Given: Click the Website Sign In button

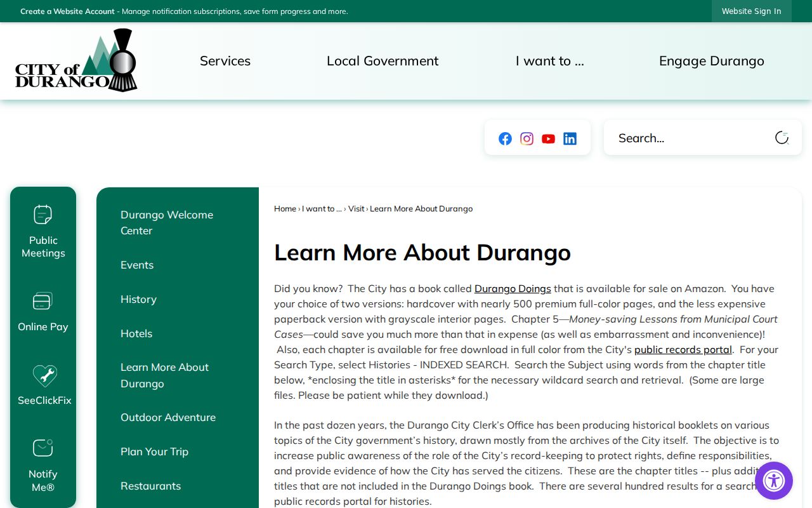Looking at the screenshot, I should (752, 11).
